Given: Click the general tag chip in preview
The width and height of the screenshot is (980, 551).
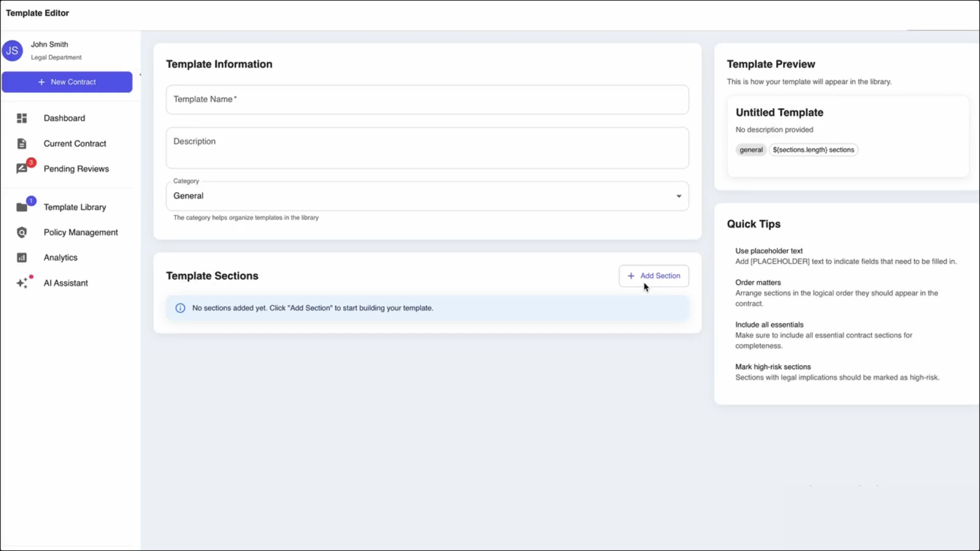Looking at the screenshot, I should 751,150.
